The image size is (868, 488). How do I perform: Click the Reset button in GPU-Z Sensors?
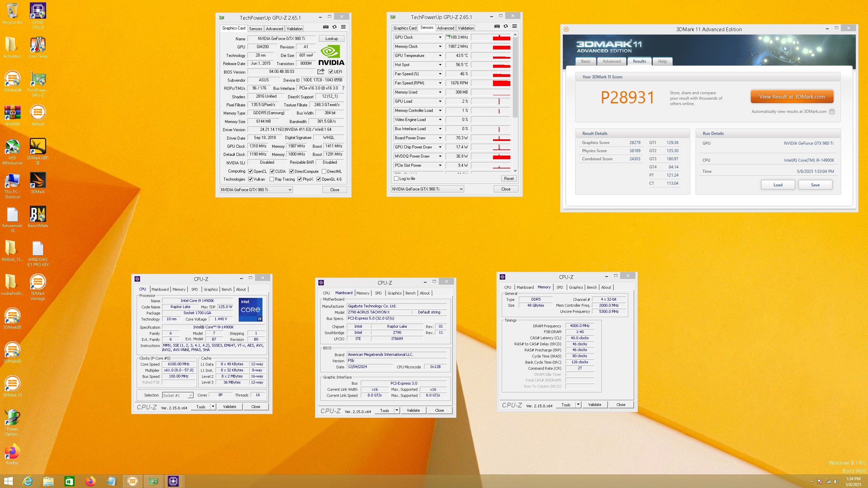point(509,179)
